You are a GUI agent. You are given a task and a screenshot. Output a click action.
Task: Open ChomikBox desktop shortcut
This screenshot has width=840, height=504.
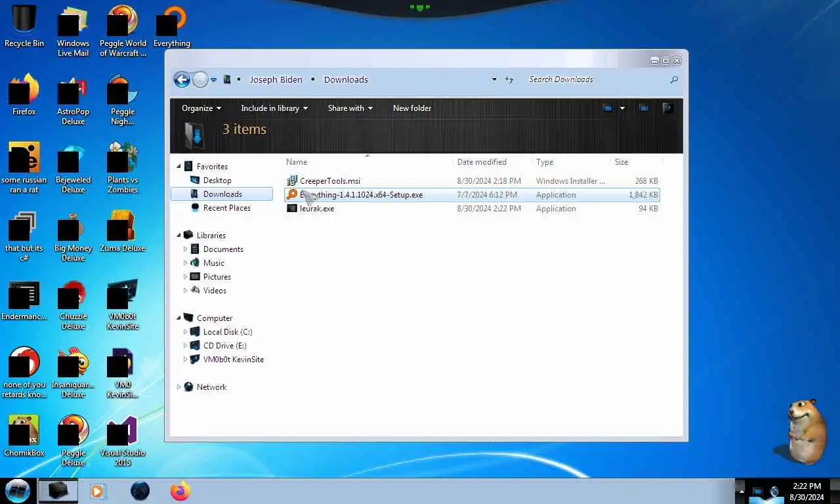point(24,436)
